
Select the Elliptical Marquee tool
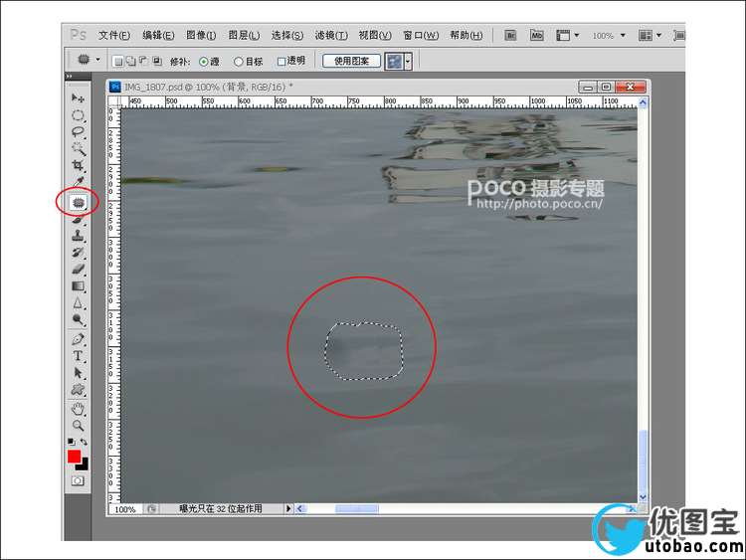78,115
